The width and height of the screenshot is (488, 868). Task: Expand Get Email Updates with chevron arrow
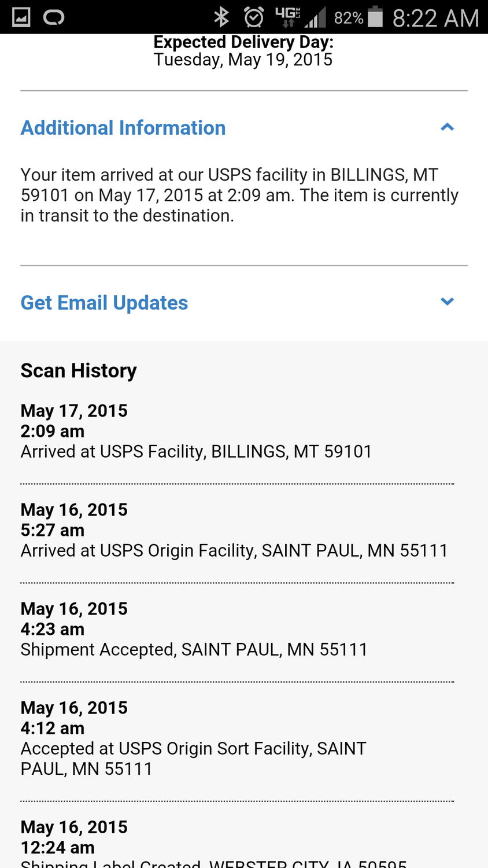(x=447, y=301)
